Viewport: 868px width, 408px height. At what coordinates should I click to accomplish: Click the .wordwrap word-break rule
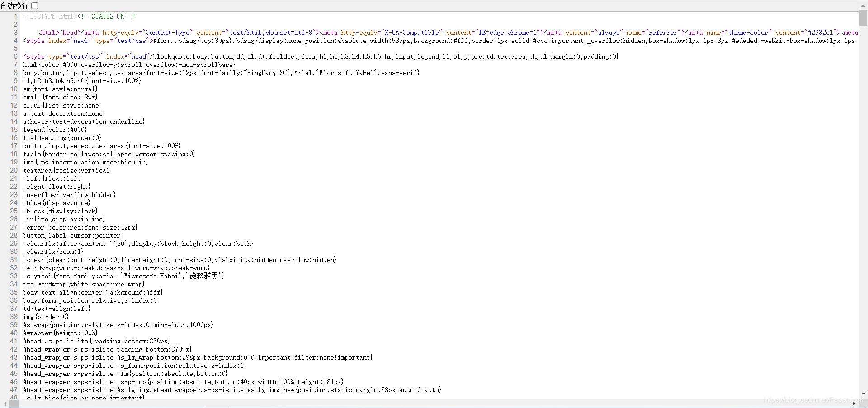point(116,268)
